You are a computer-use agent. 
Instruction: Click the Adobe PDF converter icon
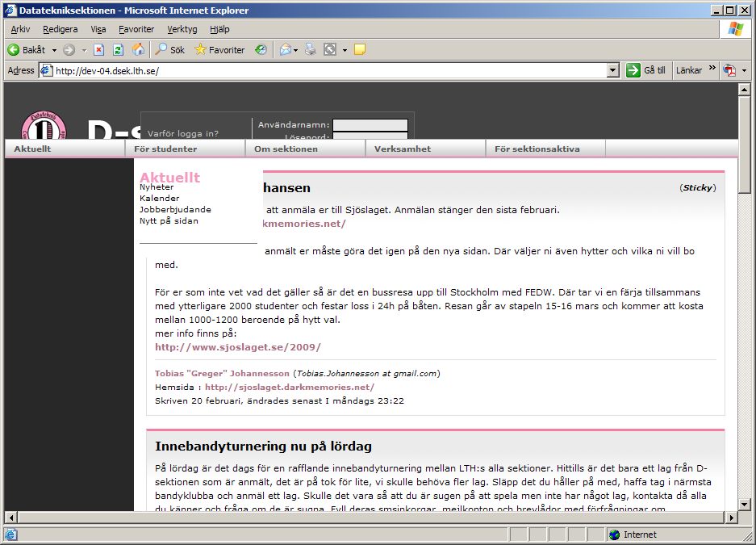click(729, 70)
